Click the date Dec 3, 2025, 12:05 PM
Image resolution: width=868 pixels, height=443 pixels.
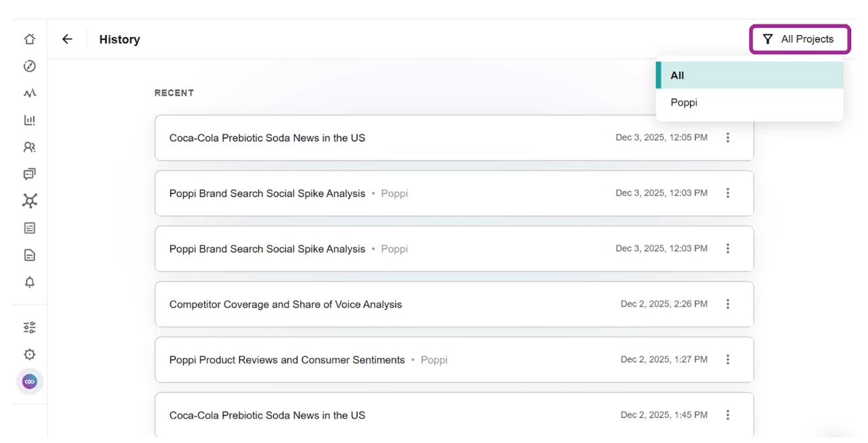[x=661, y=138]
